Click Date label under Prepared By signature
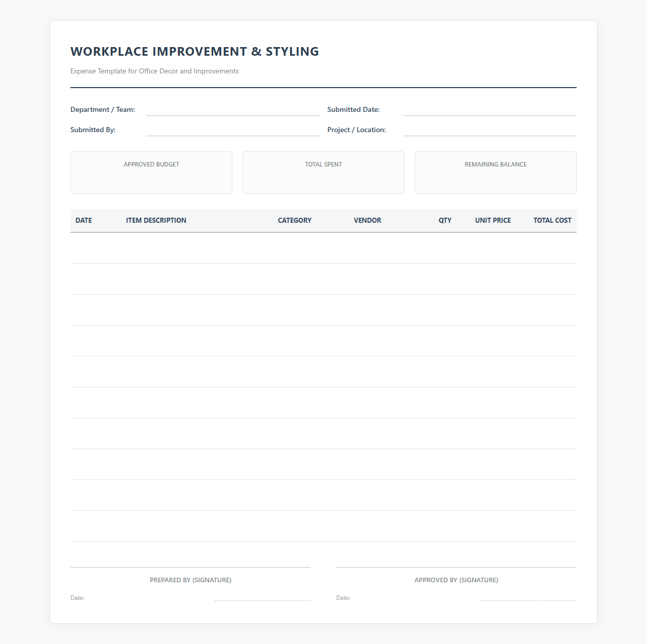The image size is (647, 644). pos(77,598)
